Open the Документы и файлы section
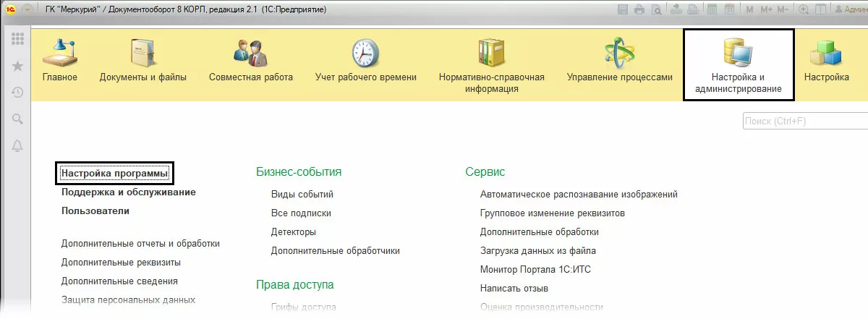This screenshot has width=868, height=319. coord(143,61)
